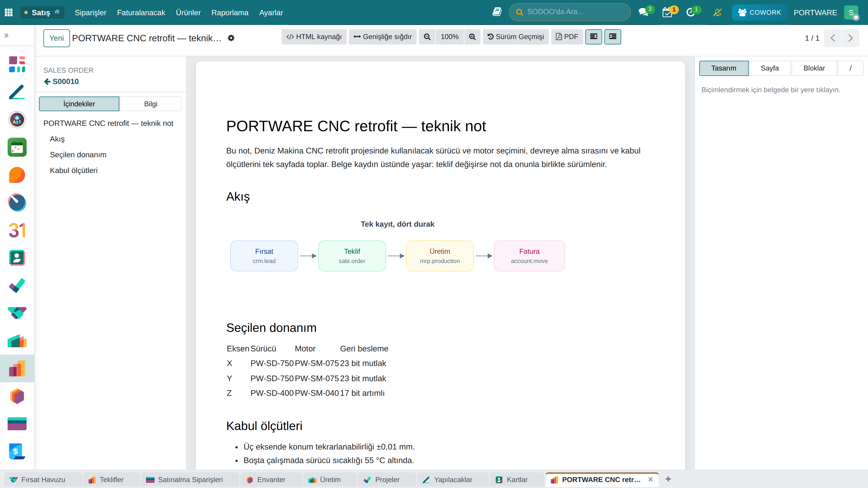Open the timer clock icon with badge 1
The image size is (868, 488).
pos(690,12)
